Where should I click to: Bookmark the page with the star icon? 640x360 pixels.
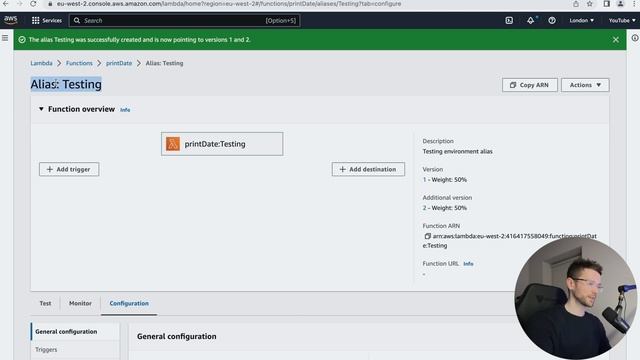click(x=589, y=4)
